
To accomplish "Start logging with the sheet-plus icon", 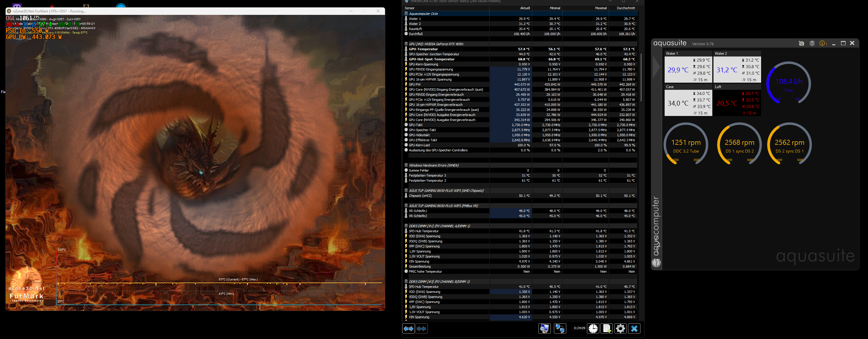I will tap(607, 328).
